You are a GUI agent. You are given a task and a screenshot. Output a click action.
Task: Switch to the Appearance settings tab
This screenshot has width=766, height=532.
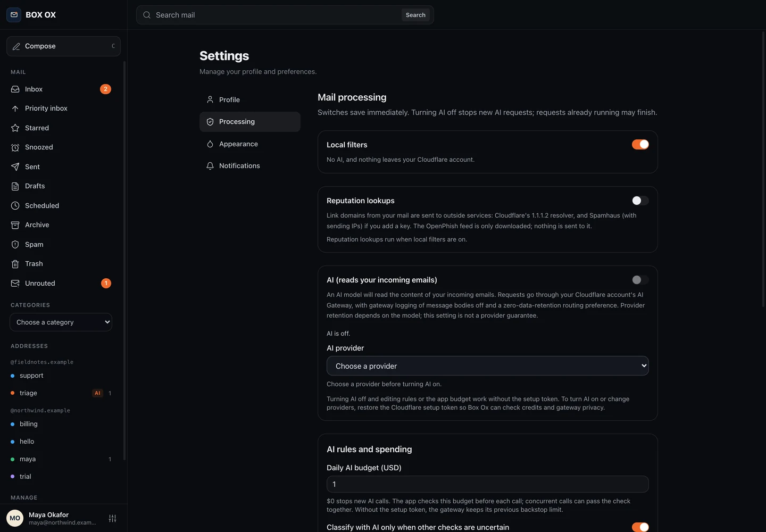coord(250,144)
